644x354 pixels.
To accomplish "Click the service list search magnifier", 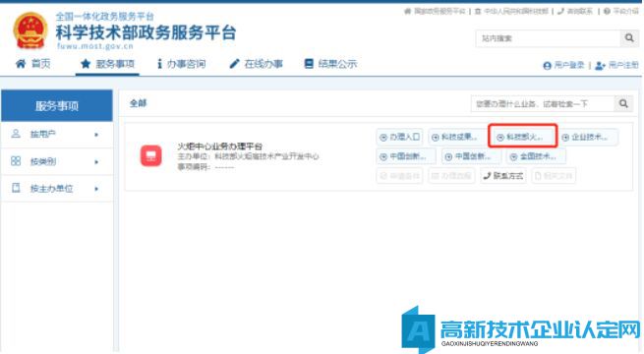I will 623,104.
